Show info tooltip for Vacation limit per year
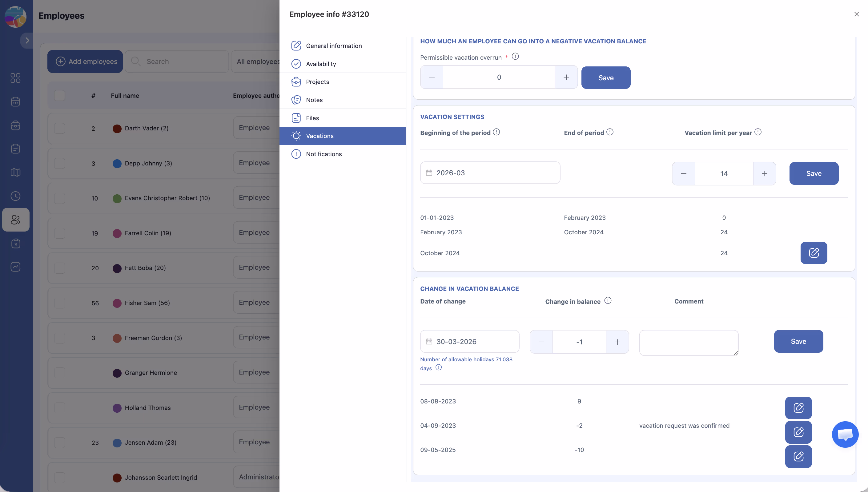 click(758, 132)
